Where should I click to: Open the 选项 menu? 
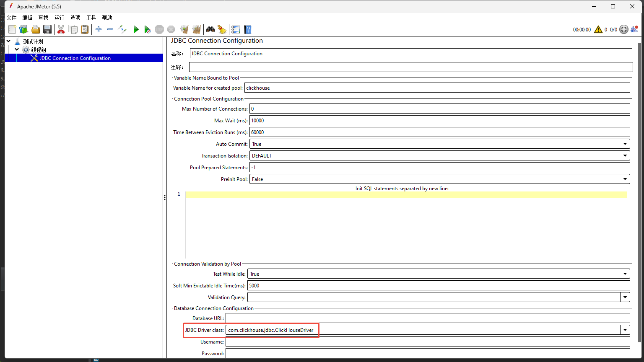coord(75,18)
